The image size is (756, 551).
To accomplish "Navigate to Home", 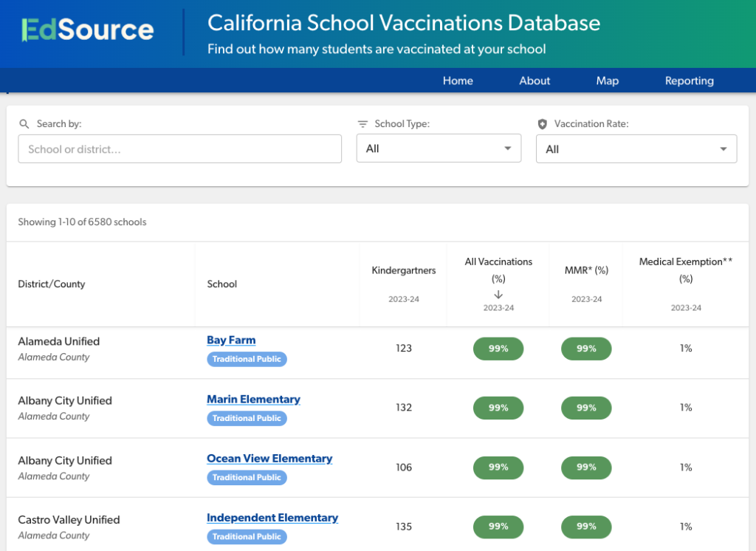I will point(458,81).
